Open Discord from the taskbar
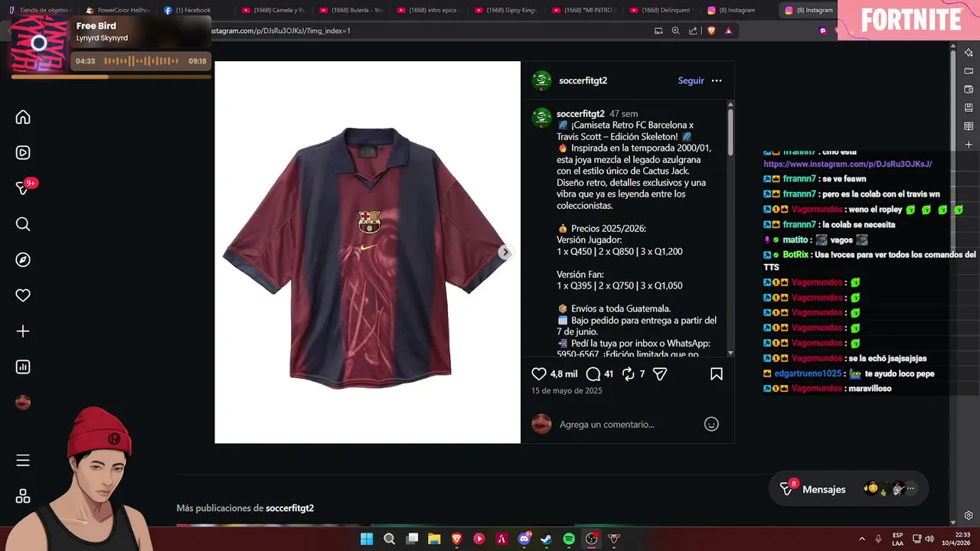This screenshot has width=980, height=551. click(x=524, y=539)
